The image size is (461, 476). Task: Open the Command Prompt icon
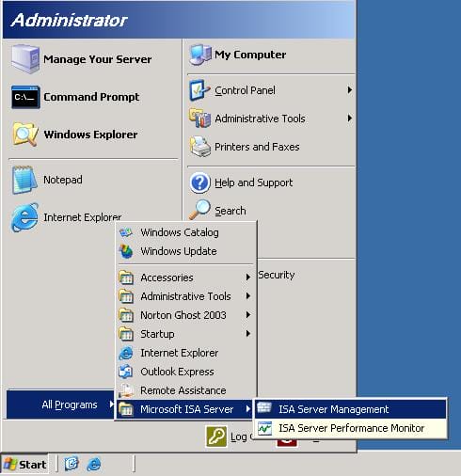click(x=25, y=97)
